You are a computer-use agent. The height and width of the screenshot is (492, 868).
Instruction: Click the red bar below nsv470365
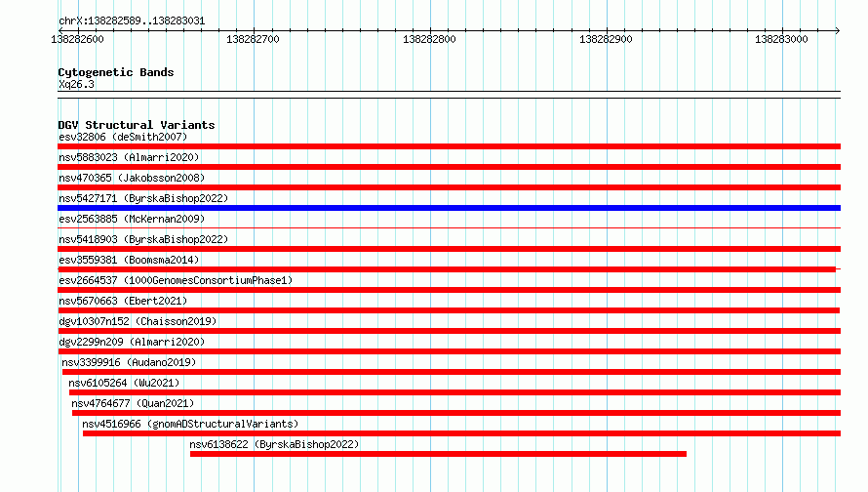(449, 187)
